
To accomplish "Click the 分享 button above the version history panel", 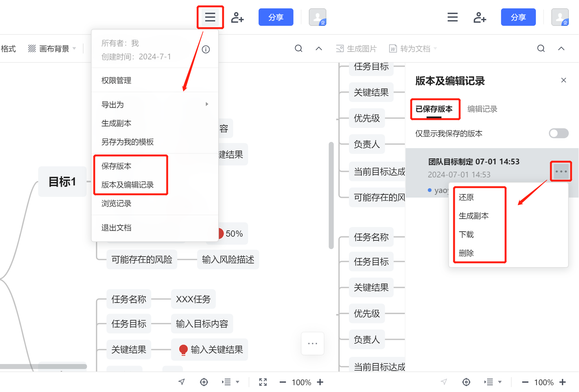I will 518,17.
